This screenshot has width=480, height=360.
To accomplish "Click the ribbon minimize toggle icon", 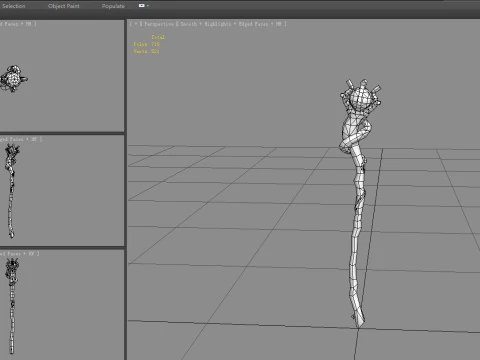I will pos(142,6).
